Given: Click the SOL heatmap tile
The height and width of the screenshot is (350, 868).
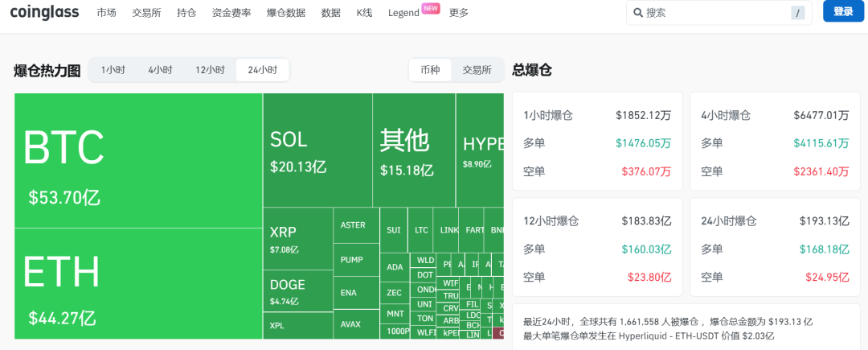Looking at the screenshot, I should [x=317, y=150].
